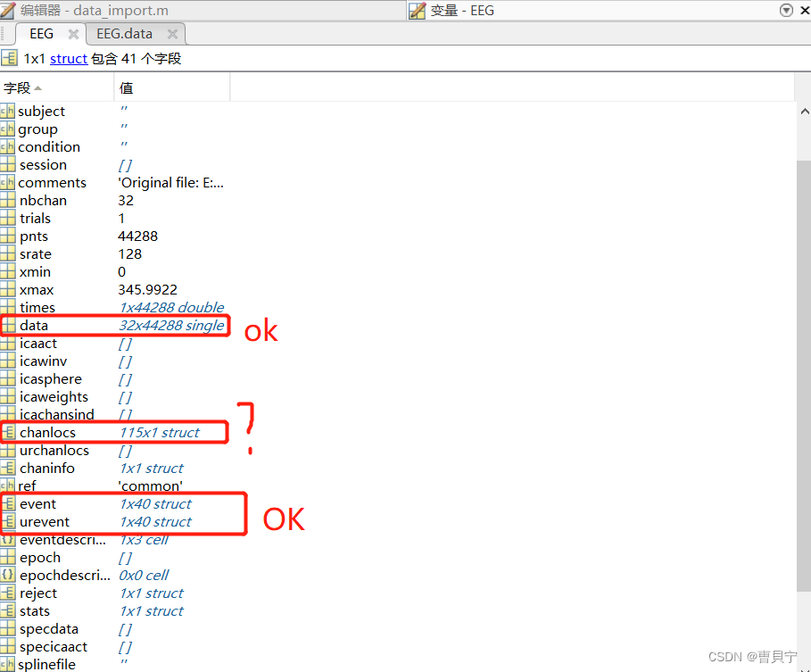Click the comments field char icon
The width and height of the screenshot is (811, 672).
click(7, 183)
